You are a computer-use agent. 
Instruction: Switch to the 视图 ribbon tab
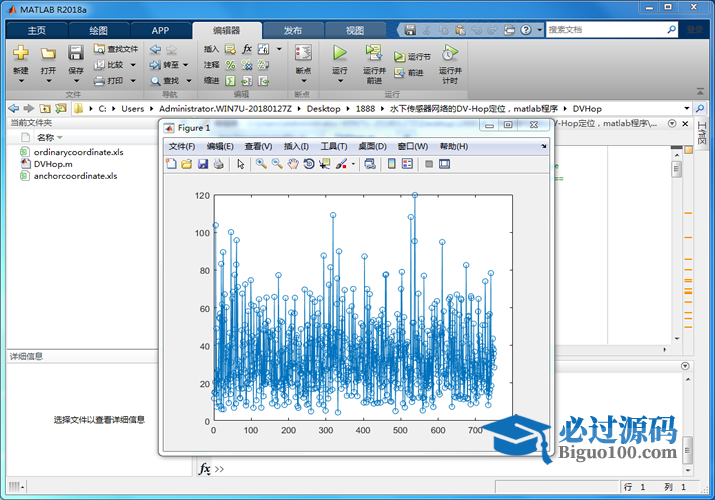click(x=355, y=31)
